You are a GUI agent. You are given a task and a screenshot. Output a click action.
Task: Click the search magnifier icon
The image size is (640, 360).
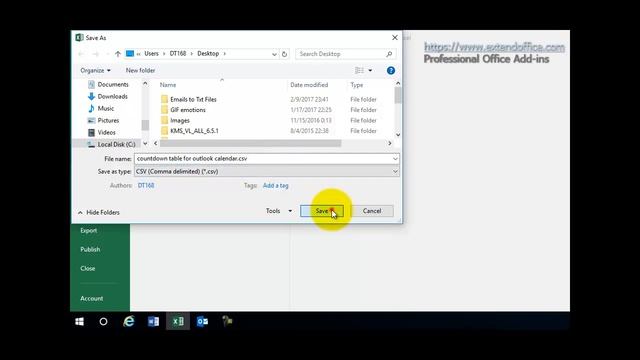(389, 54)
